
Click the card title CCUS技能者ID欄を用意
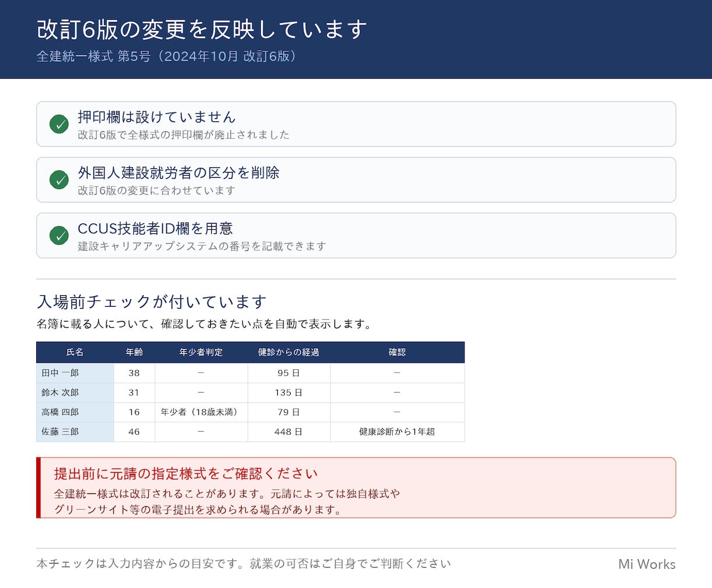155,228
